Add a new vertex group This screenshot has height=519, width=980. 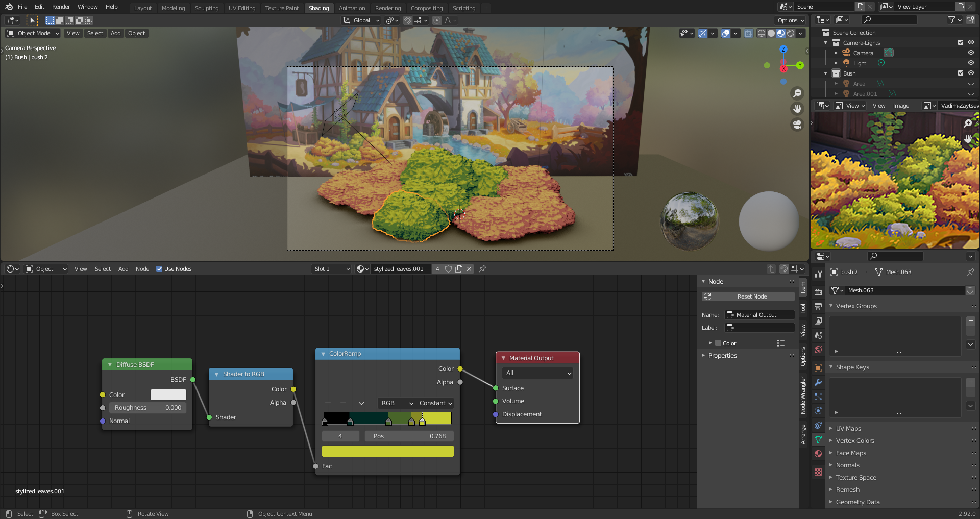(971, 321)
